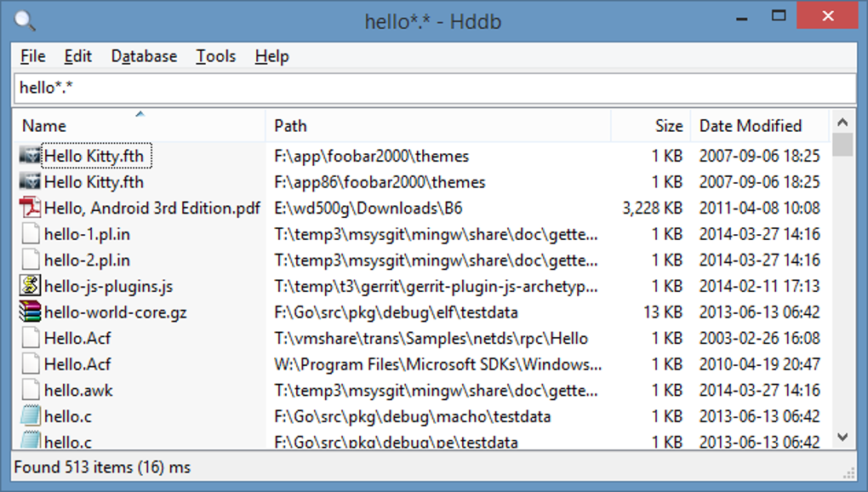Click the scrollbar down arrow
This screenshot has height=492, width=868.
[x=842, y=438]
